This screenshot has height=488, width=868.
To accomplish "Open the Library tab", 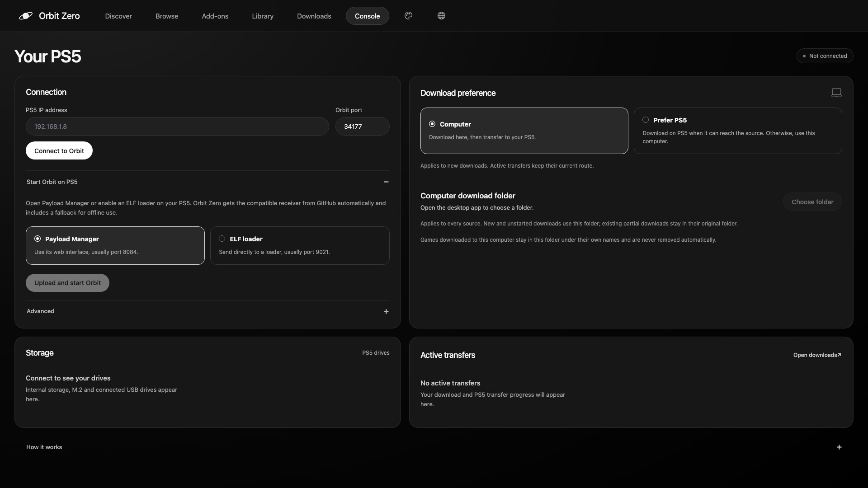I will tap(263, 16).
